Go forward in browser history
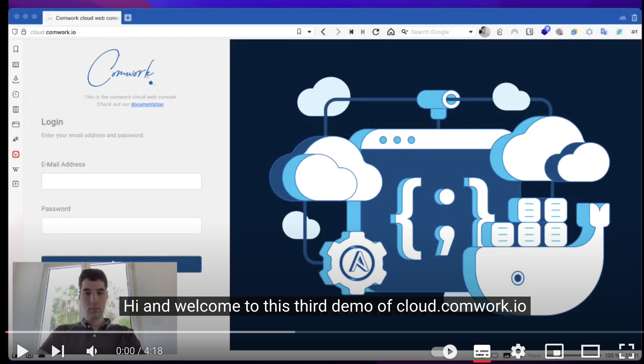The width and height of the screenshot is (644, 364). coord(338,32)
